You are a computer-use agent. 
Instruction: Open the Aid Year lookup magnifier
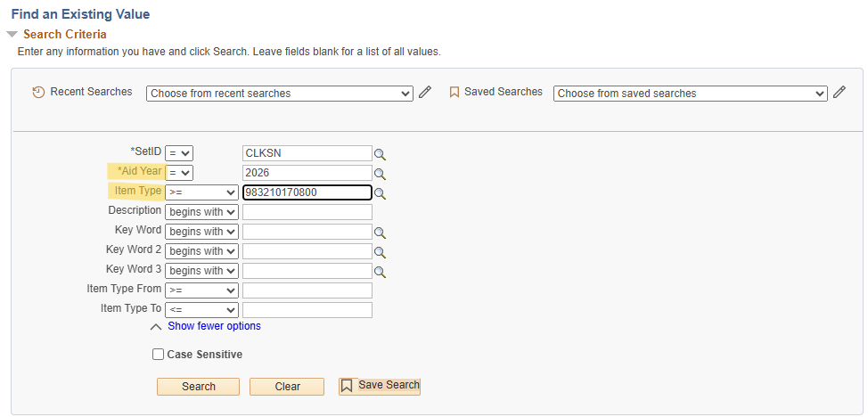380,173
